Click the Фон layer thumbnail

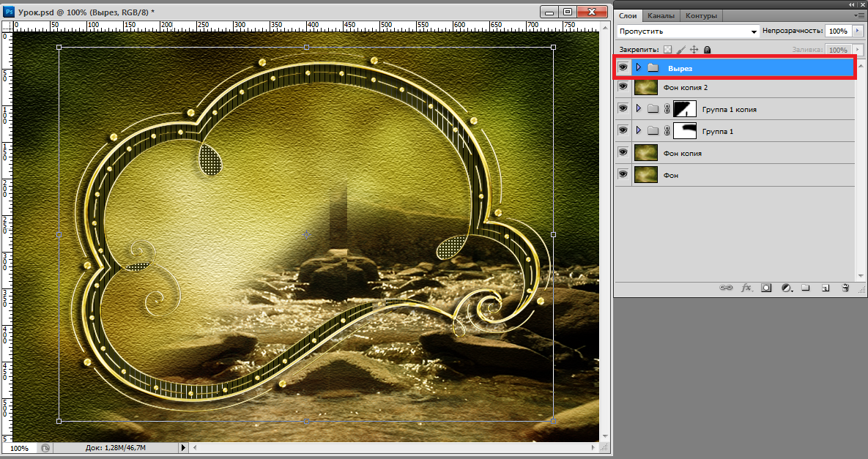[645, 175]
